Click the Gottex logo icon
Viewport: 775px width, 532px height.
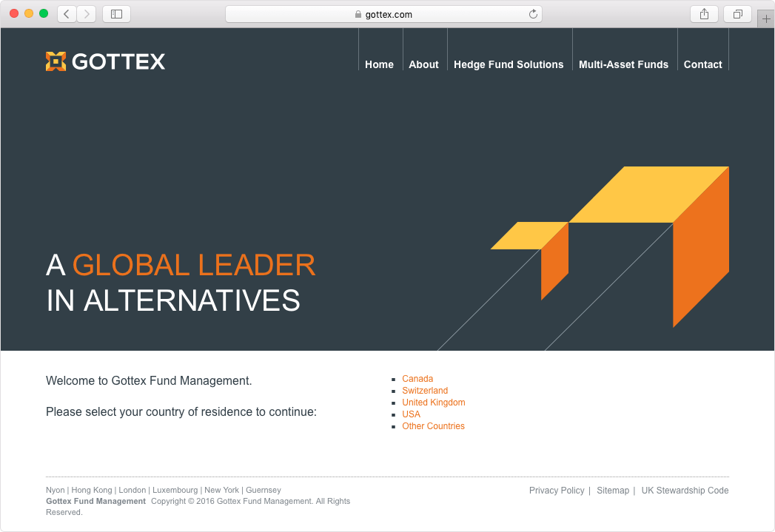point(56,61)
